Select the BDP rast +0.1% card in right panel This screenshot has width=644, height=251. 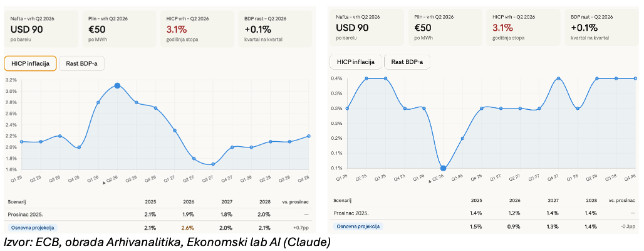pos(602,28)
